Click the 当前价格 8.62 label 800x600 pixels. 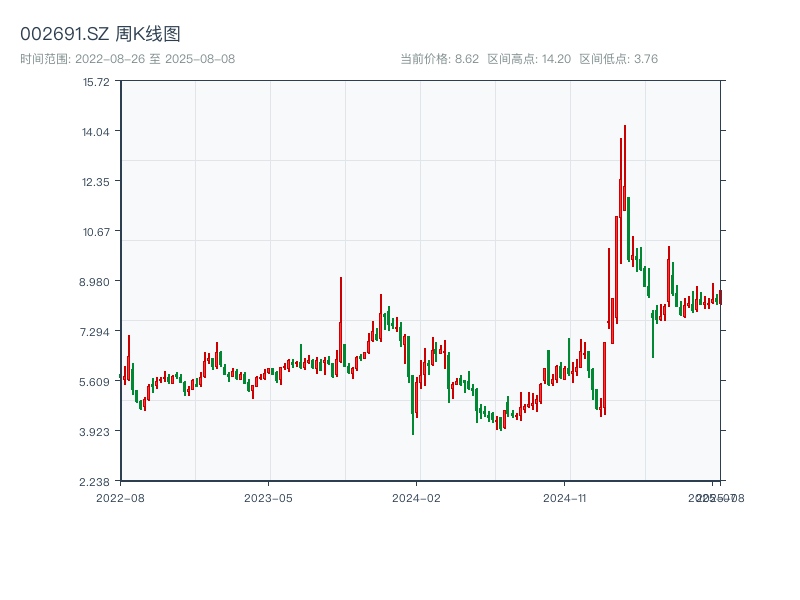pos(439,59)
